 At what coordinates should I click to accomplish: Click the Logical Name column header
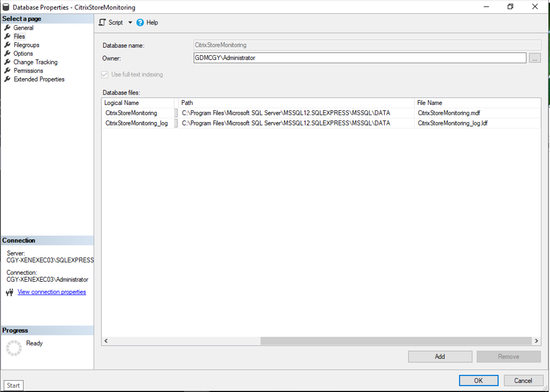click(138, 103)
